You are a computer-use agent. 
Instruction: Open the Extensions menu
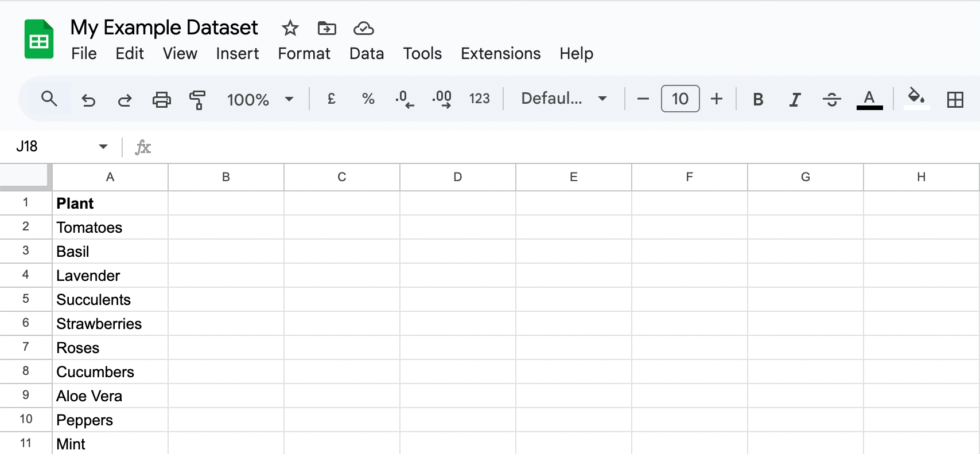(500, 53)
